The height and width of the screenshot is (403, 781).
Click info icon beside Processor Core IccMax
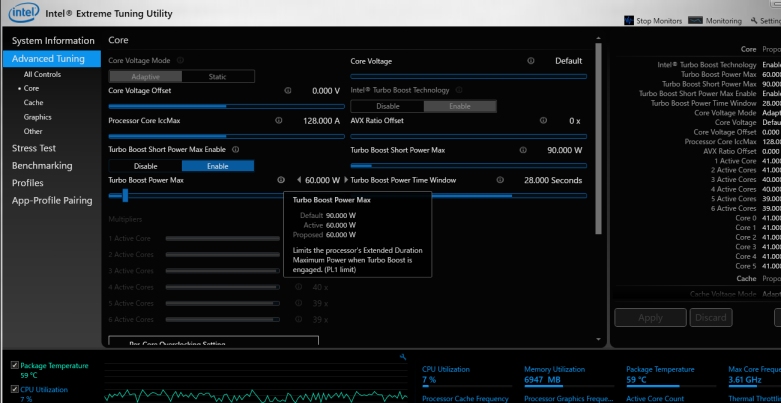(278, 121)
